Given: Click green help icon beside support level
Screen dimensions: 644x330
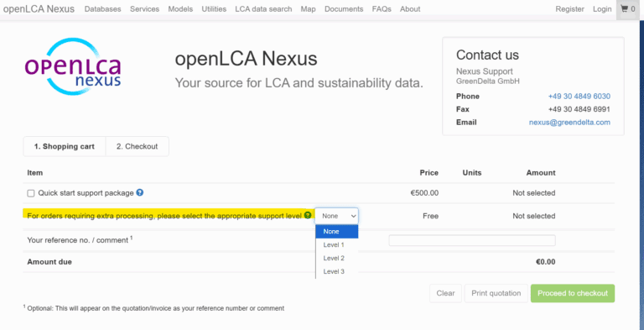Looking at the screenshot, I should coord(308,216).
